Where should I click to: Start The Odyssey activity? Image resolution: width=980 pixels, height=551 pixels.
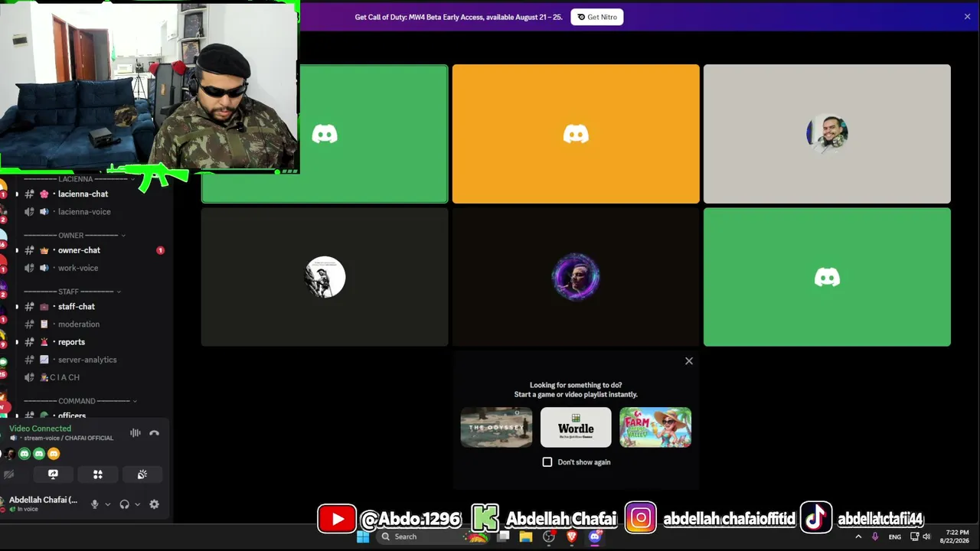(x=496, y=427)
